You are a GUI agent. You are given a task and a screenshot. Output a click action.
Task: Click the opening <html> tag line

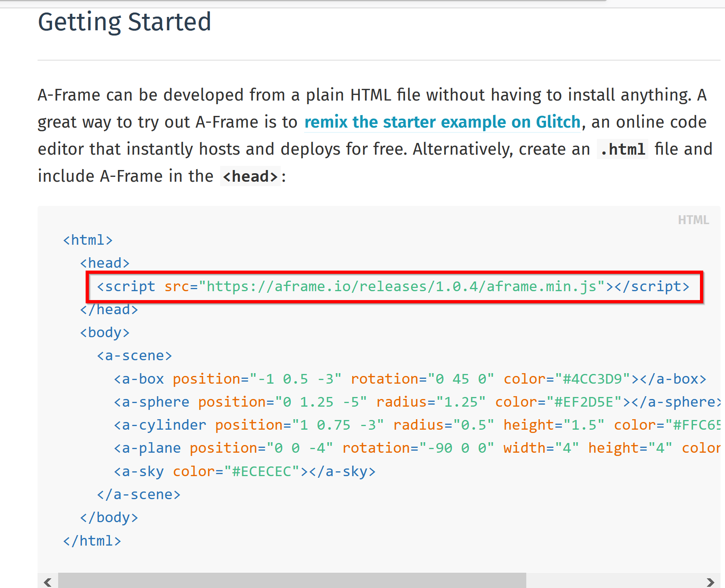click(x=88, y=240)
